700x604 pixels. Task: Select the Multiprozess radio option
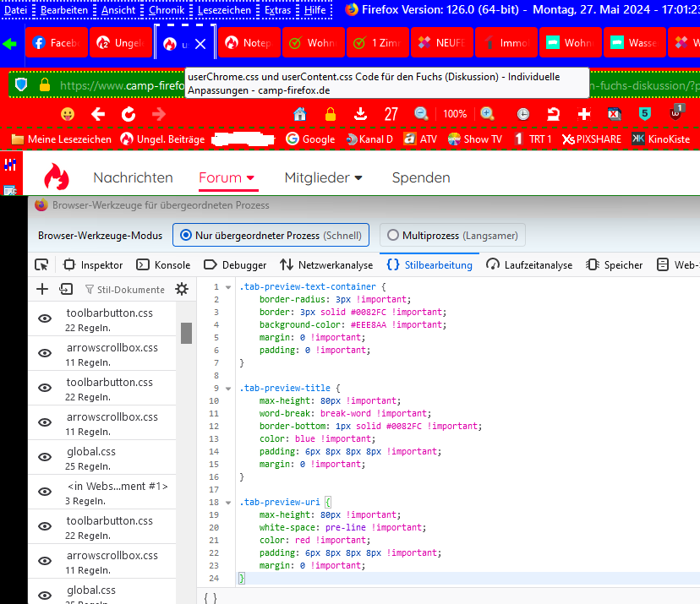392,235
